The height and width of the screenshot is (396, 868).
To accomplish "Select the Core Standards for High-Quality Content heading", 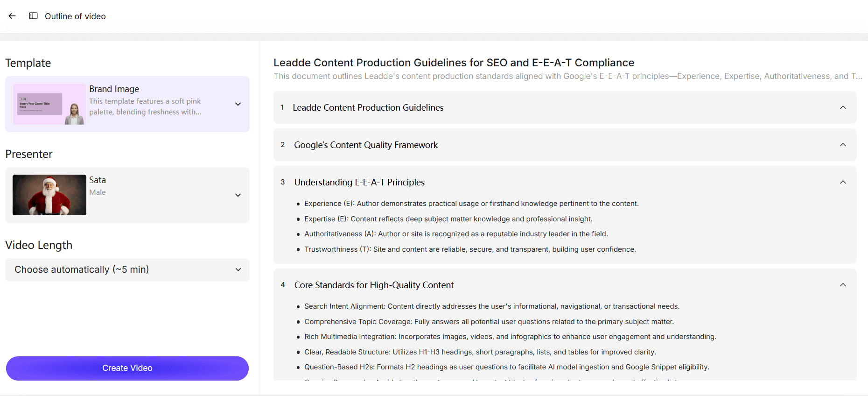I will [374, 285].
